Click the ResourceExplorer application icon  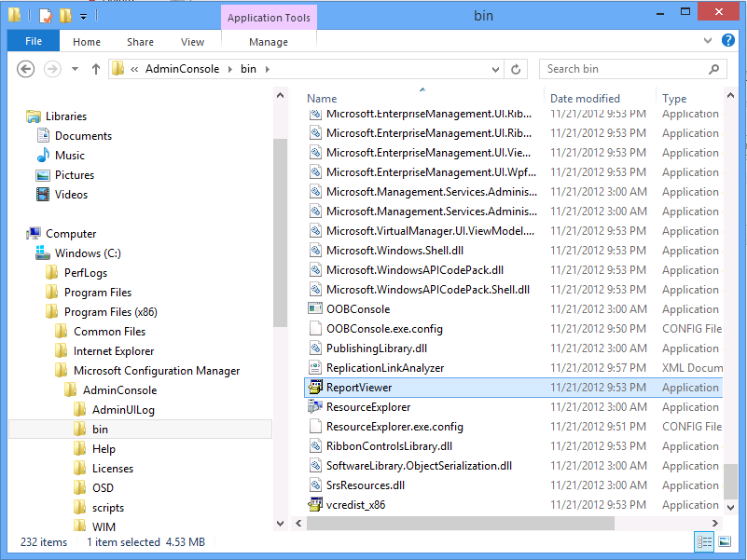pos(315,406)
